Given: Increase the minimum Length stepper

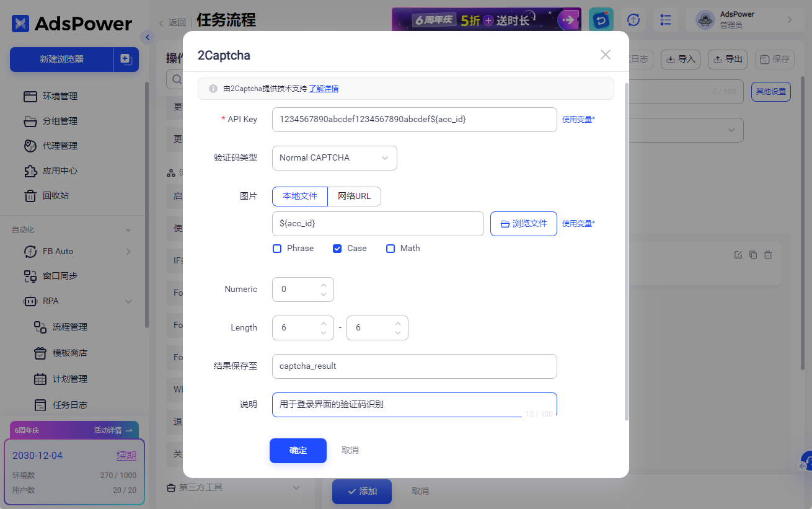Looking at the screenshot, I should click(x=324, y=323).
